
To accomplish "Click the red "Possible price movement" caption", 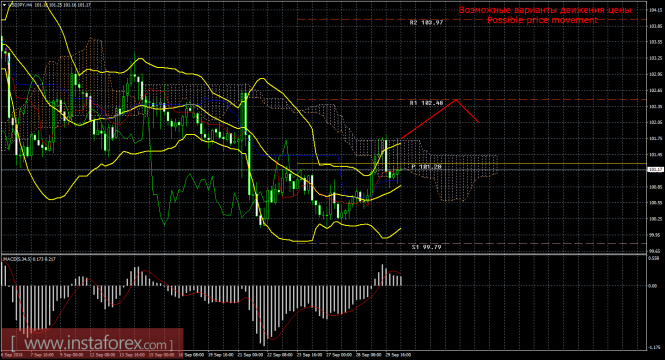I will click(x=542, y=20).
